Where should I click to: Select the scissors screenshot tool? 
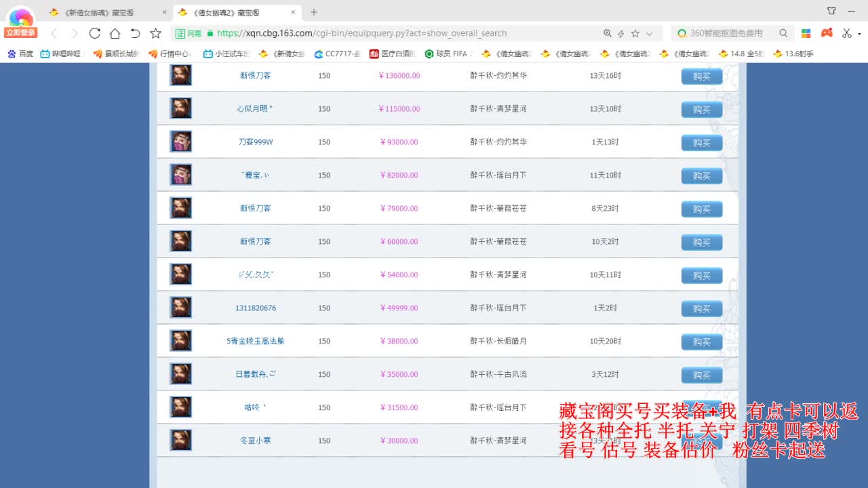point(846,33)
